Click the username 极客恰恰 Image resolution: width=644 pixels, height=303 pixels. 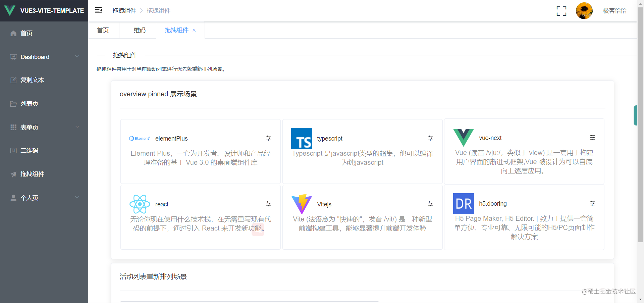(x=614, y=11)
